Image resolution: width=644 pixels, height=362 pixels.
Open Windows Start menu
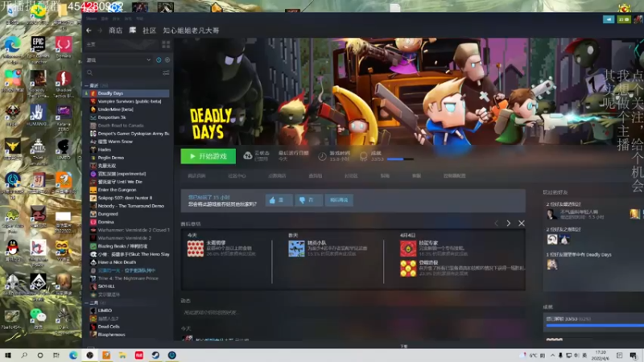(x=8, y=355)
